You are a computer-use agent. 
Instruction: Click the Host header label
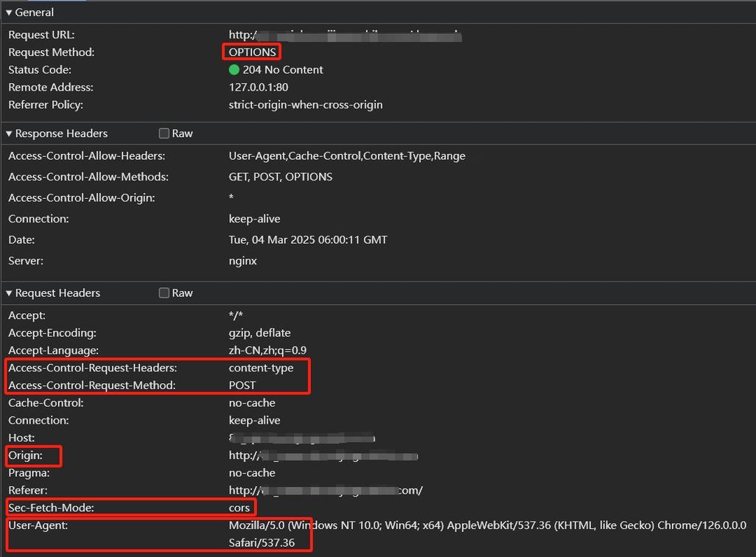point(21,438)
